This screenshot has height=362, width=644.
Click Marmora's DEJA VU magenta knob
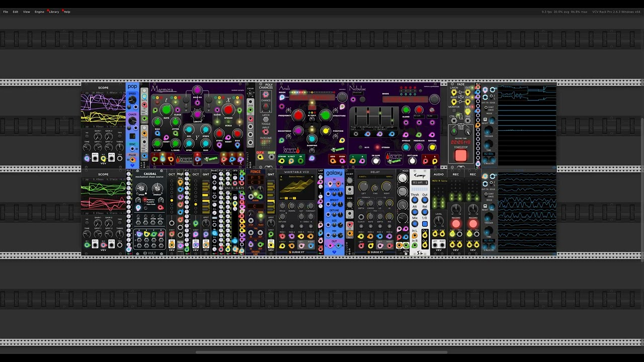197,90
